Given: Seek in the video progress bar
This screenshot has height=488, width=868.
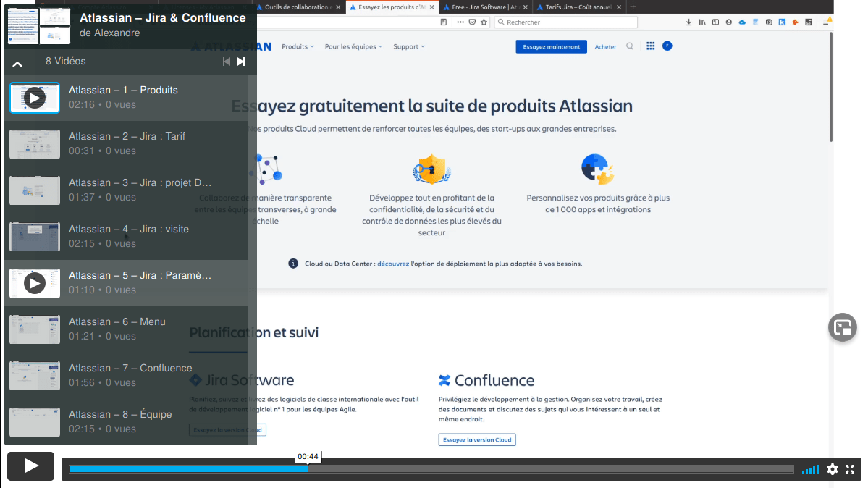Looking at the screenshot, I should point(431,469).
